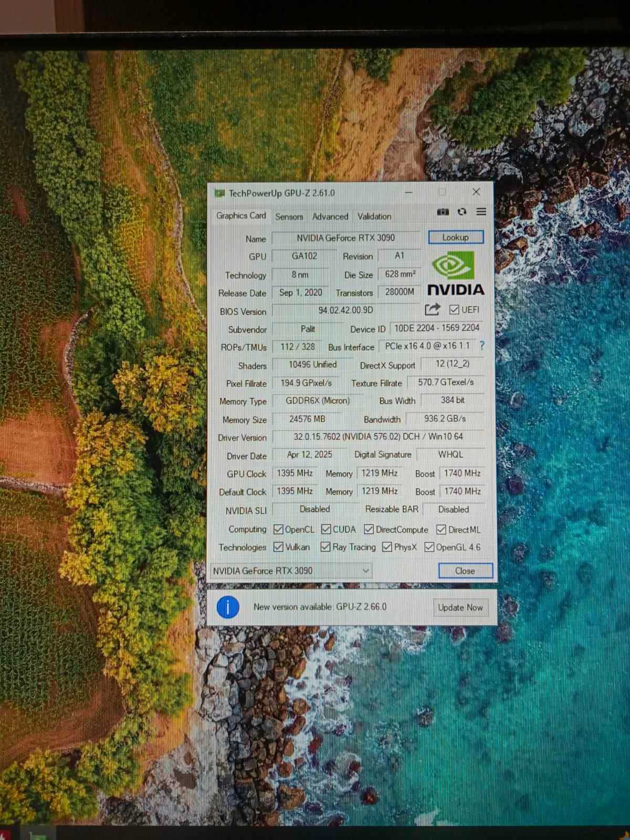Click the Release Date value Sep 1, 2020
The image size is (630, 840).
point(300,292)
